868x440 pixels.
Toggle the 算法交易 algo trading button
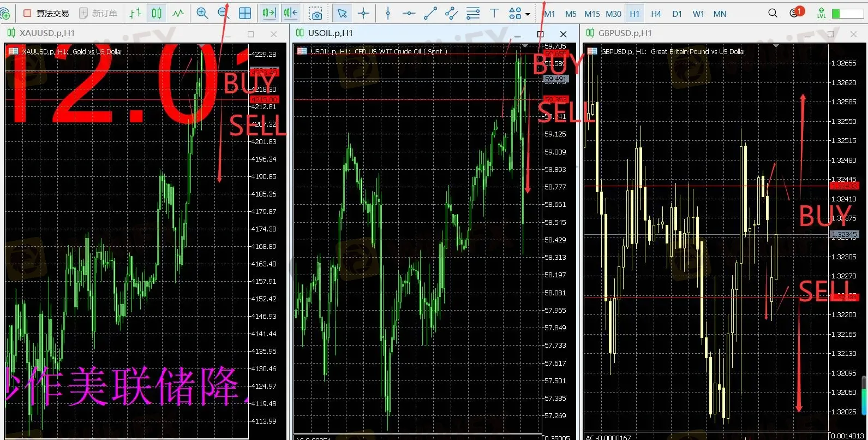pyautogui.click(x=46, y=13)
